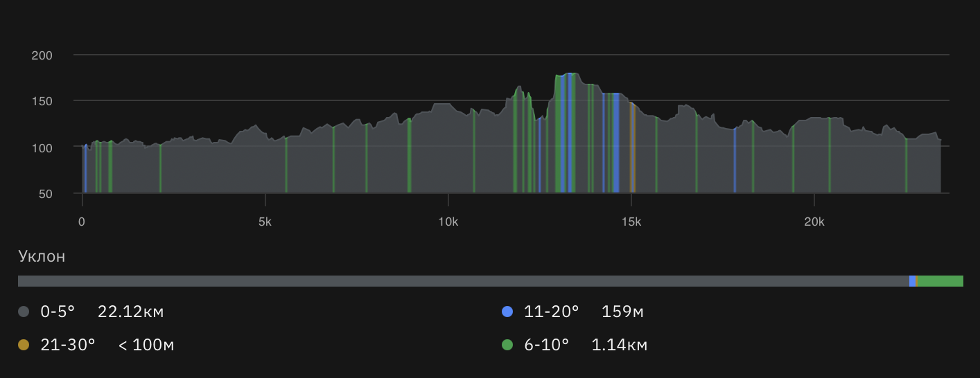
Task: Click the 20k label on the distance axis
Action: 814,222
